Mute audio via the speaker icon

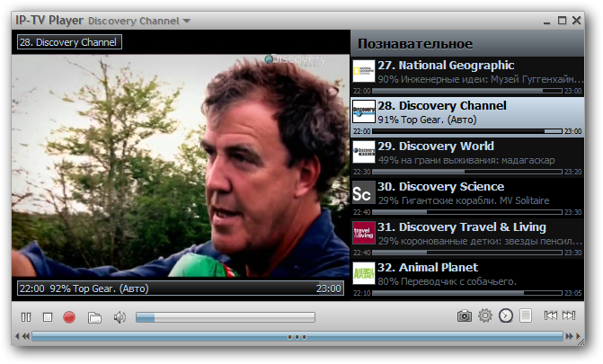point(119,316)
